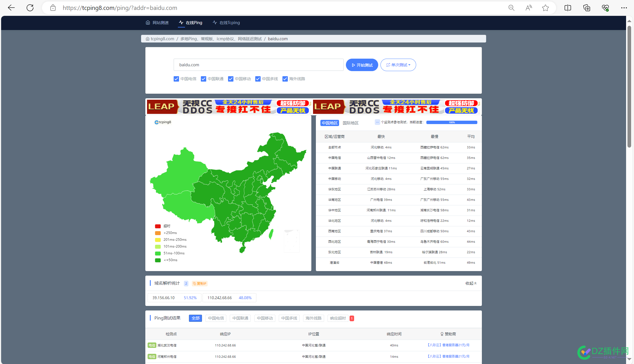Open browser essentials heart icon

pyautogui.click(x=605, y=8)
